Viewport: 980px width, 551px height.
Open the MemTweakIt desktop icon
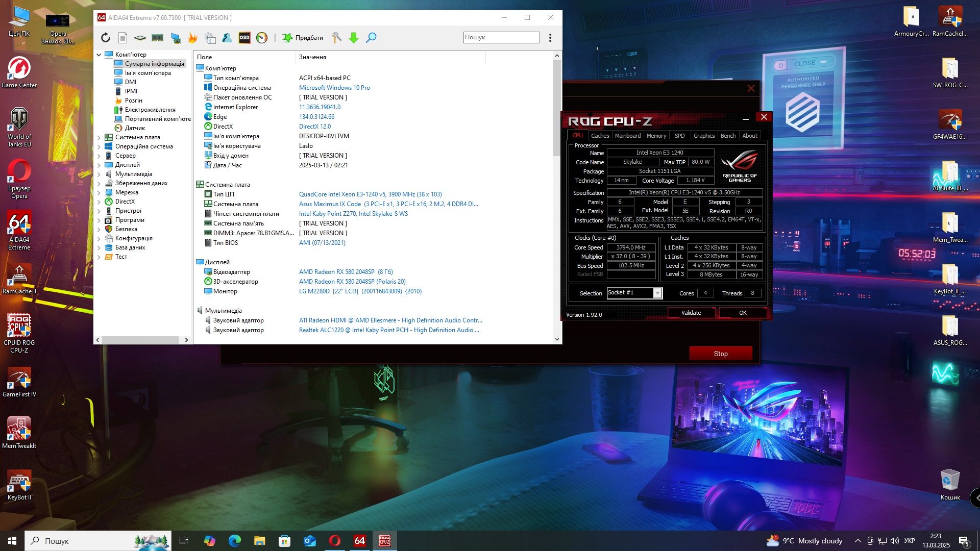pos(19,433)
